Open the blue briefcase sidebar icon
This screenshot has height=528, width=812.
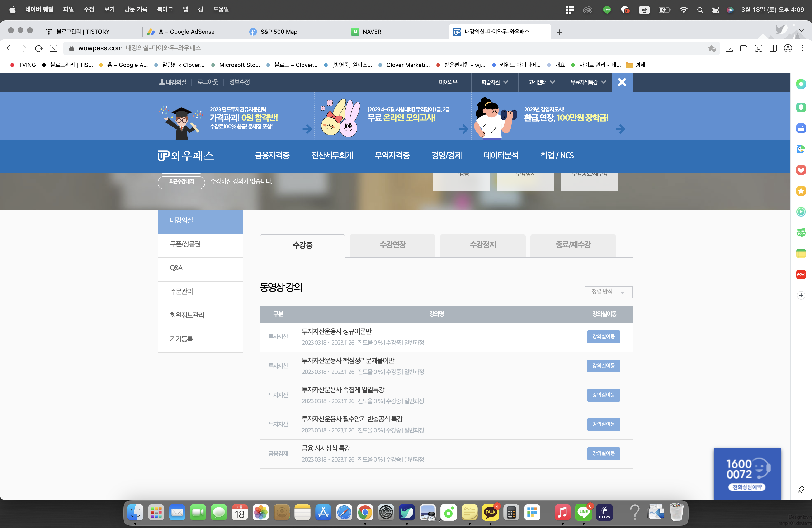click(x=801, y=128)
